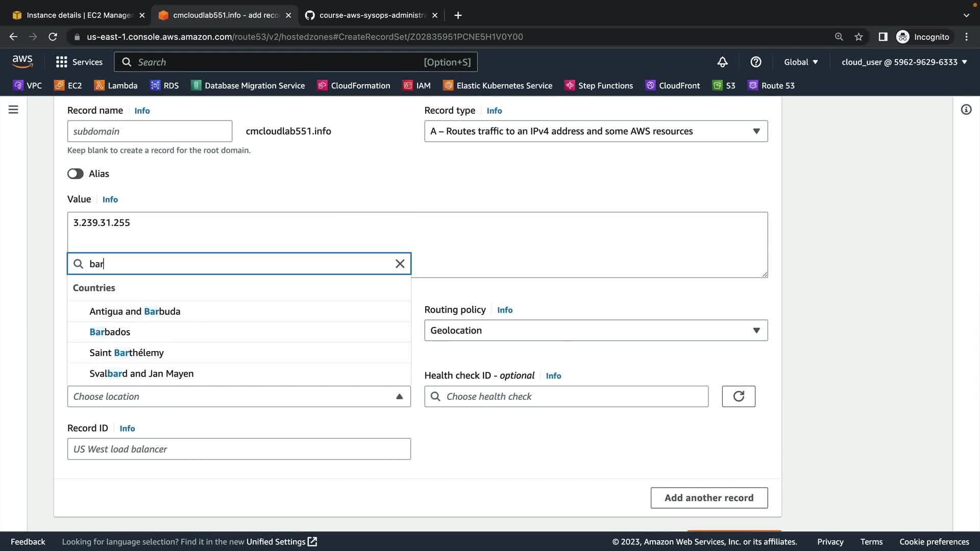Click the AWS support help icon
This screenshot has height=551, width=980.
[756, 62]
